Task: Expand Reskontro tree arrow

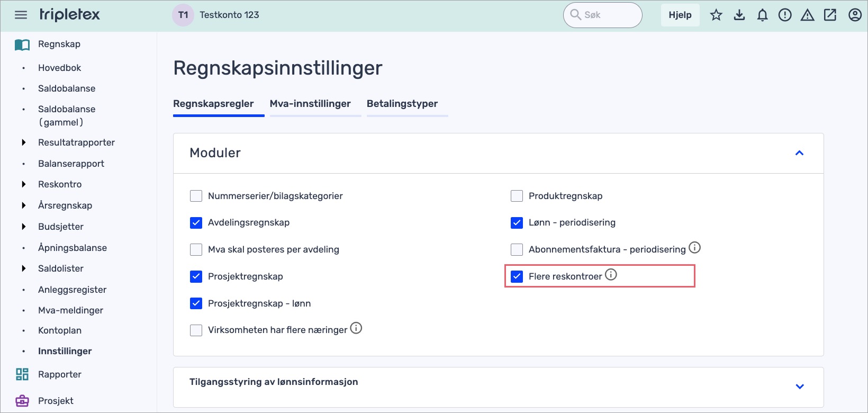Action: [x=23, y=184]
